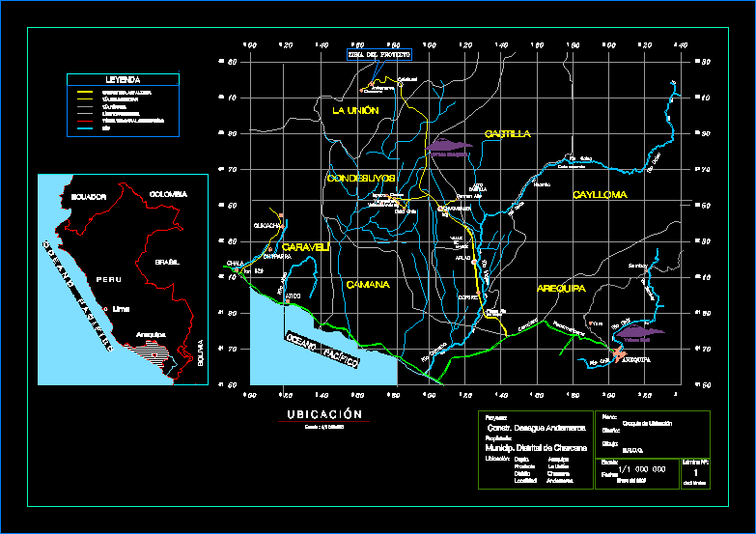The image size is (756, 534).
Task: Select the 1/1 000 000 scale text
Action: [x=635, y=468]
